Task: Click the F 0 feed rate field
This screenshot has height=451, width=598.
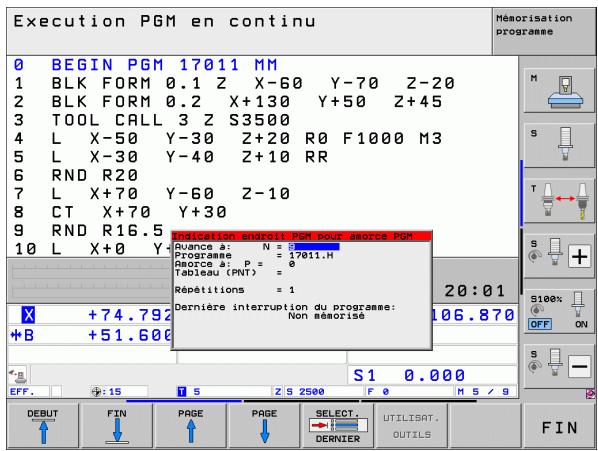Action: pyautogui.click(x=378, y=392)
